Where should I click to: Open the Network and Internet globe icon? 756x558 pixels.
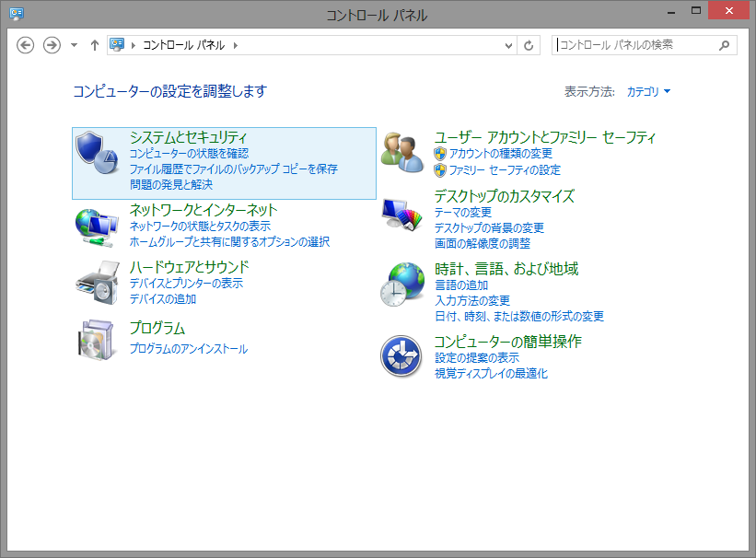point(97,227)
